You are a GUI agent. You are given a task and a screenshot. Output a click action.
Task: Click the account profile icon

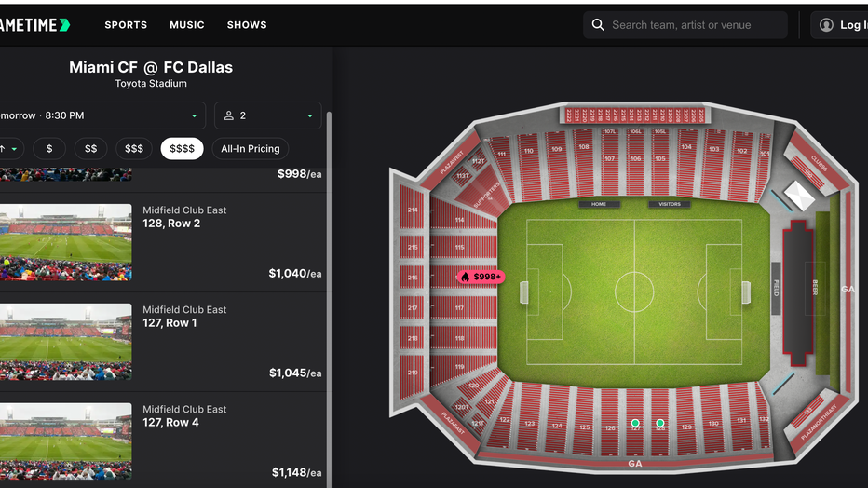pyautogui.click(x=826, y=25)
